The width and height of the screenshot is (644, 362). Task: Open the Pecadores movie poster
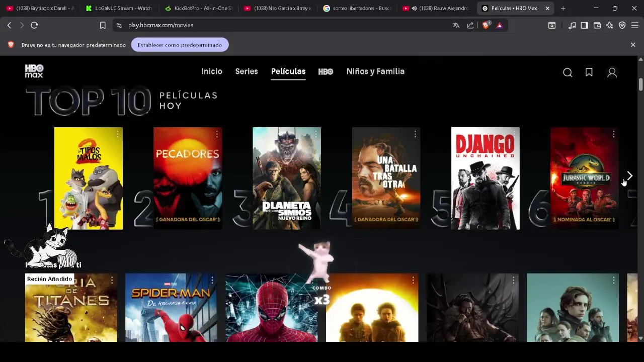coord(188,178)
